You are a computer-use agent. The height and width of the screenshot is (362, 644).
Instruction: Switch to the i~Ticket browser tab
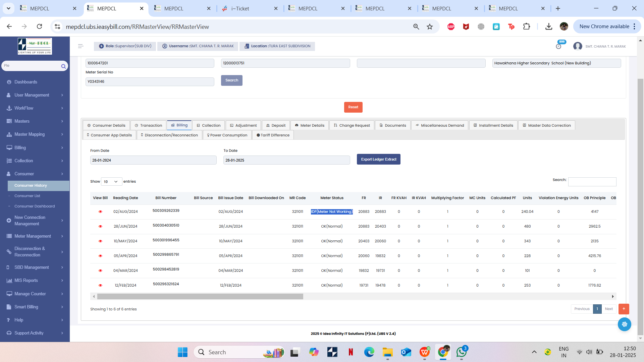click(x=250, y=9)
